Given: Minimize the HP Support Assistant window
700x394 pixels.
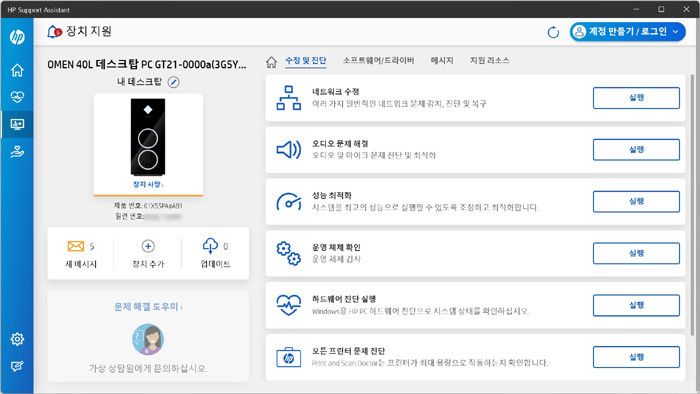Looking at the screenshot, I should coord(636,9).
